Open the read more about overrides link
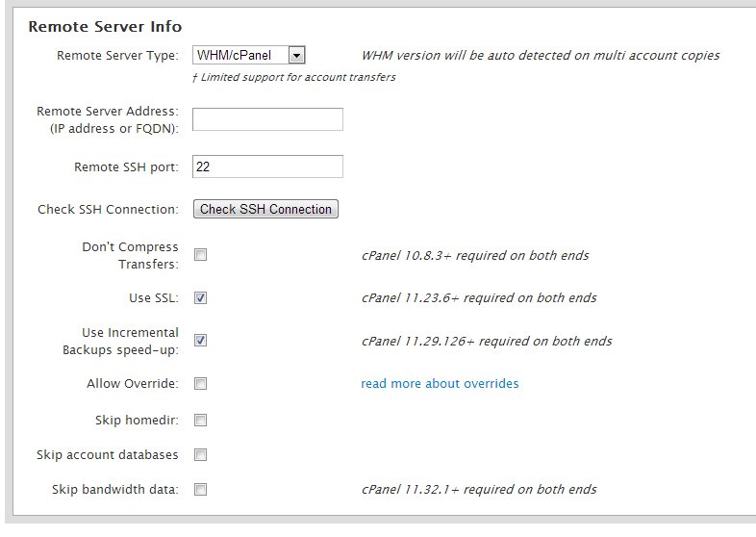 (x=440, y=384)
